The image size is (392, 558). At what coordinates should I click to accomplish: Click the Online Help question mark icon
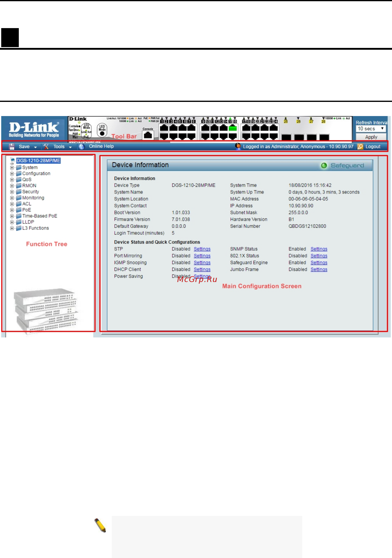(x=82, y=147)
